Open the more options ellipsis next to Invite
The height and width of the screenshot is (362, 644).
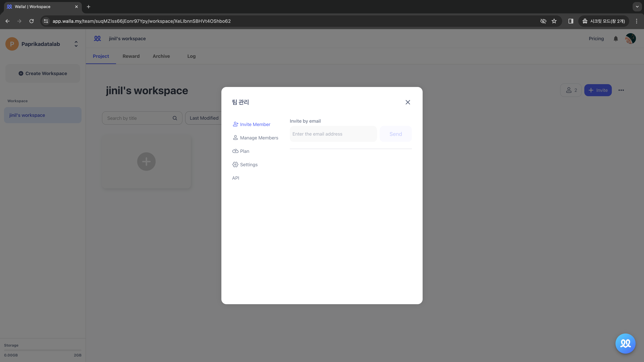[622, 90]
